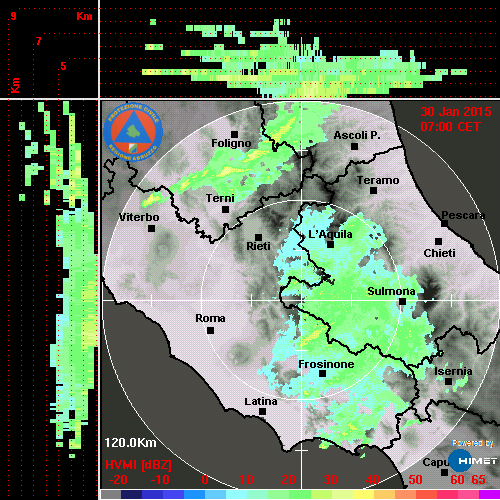Click the Rieti city marker square

[x=258, y=237]
